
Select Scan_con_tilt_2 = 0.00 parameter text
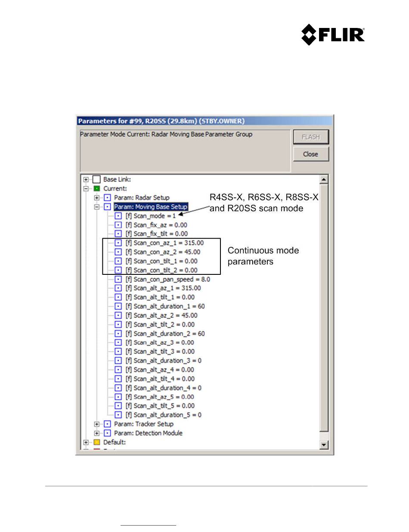coord(161,270)
